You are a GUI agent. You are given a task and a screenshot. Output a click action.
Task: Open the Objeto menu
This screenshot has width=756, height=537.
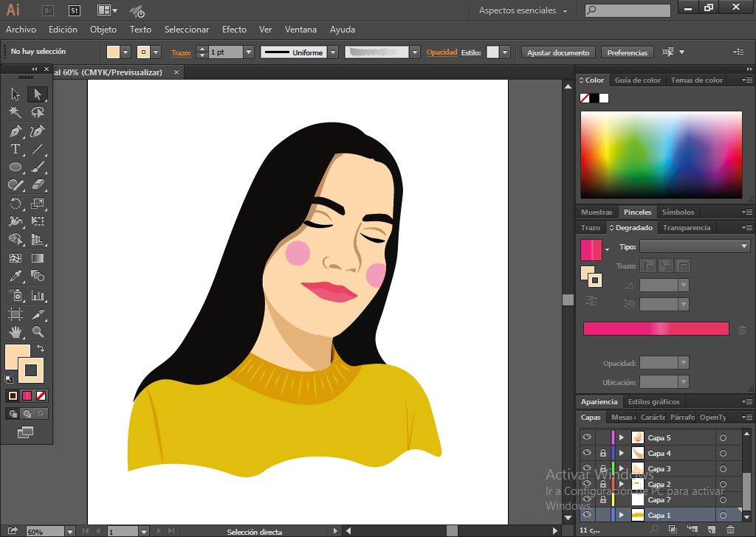pyautogui.click(x=103, y=30)
